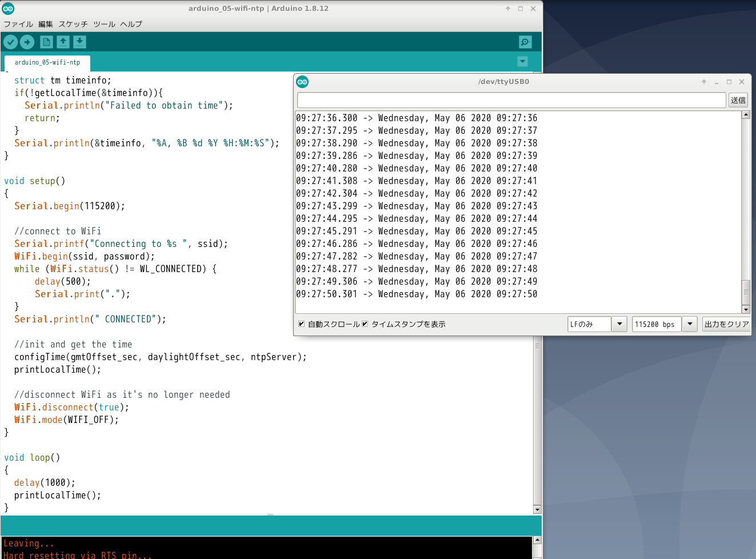Click the serial monitor text input field
Screen dimensions: 756x559
(x=511, y=100)
